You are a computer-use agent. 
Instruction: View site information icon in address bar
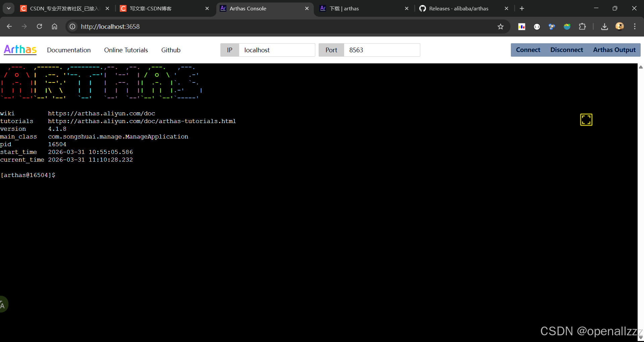click(x=72, y=26)
